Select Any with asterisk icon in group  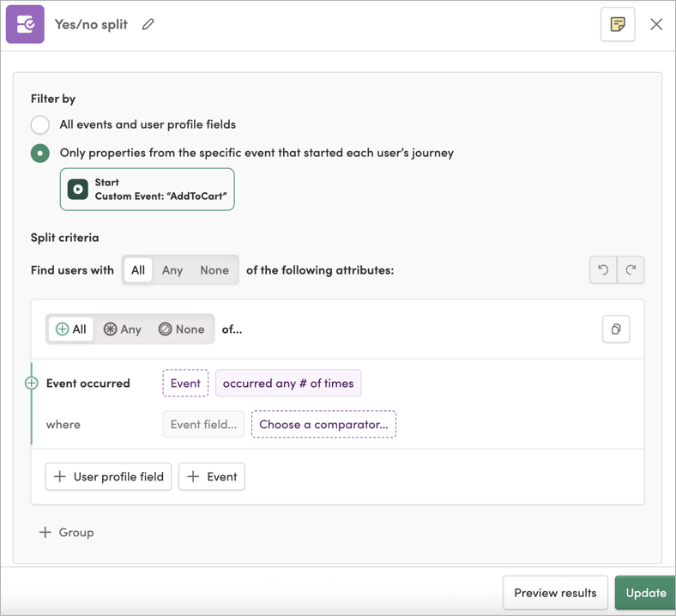click(123, 329)
